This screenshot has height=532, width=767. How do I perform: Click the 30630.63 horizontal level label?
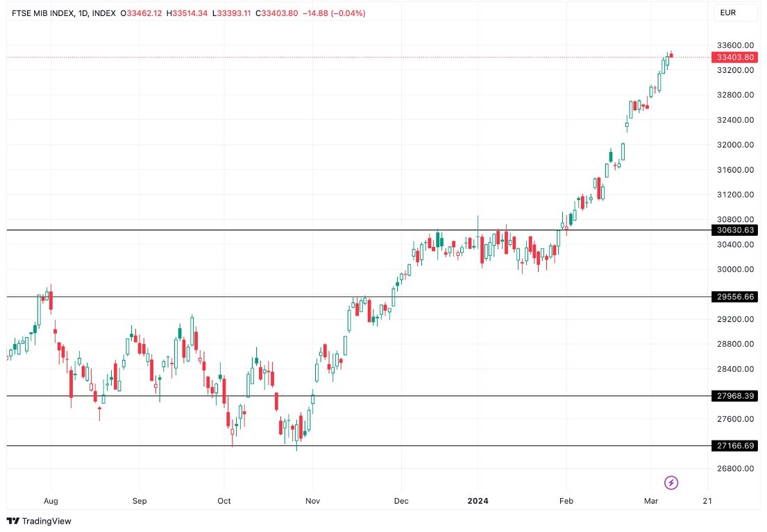click(x=735, y=230)
